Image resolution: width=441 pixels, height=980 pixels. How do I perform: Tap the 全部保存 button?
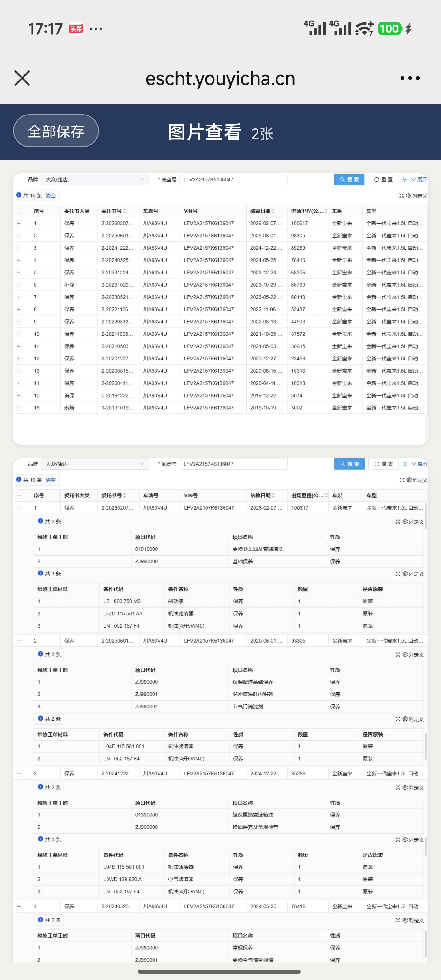tap(56, 131)
